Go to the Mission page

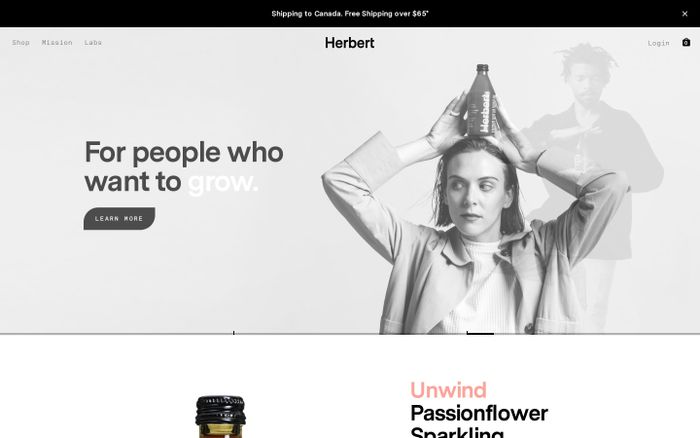pos(57,42)
